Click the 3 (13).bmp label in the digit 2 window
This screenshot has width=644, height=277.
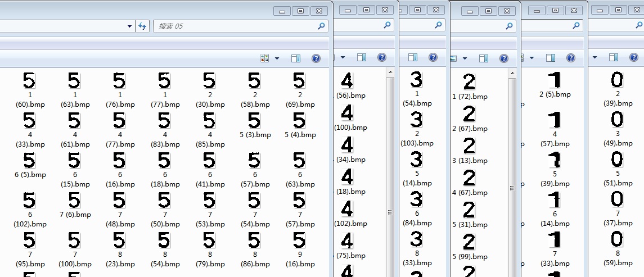470,161
